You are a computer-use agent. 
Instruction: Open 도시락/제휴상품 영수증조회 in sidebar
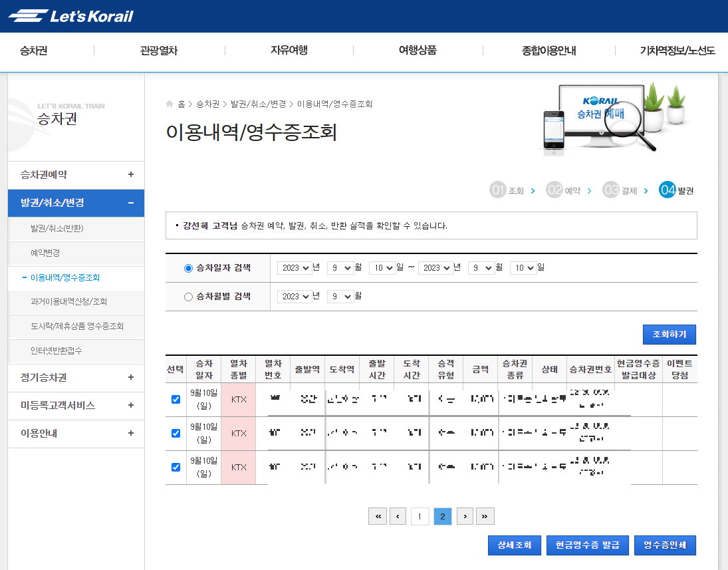pos(77,326)
